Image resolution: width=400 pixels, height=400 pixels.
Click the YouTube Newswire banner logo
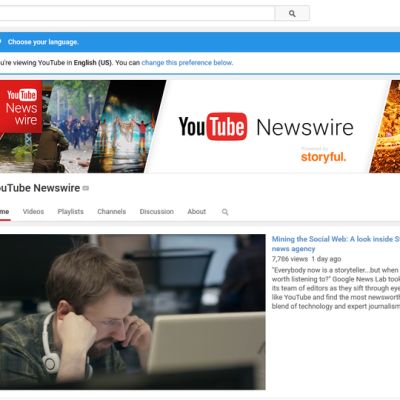266,127
